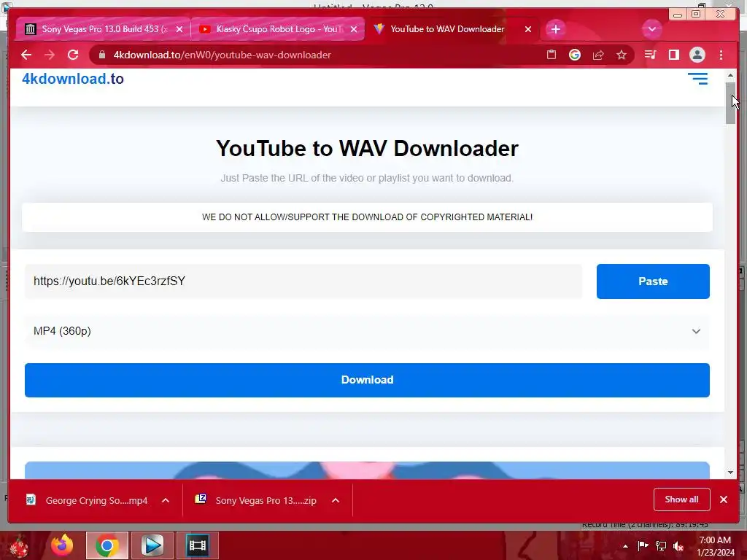Expand options for Sony Vegas Pro zip
This screenshot has width=747, height=560.
[336, 500]
